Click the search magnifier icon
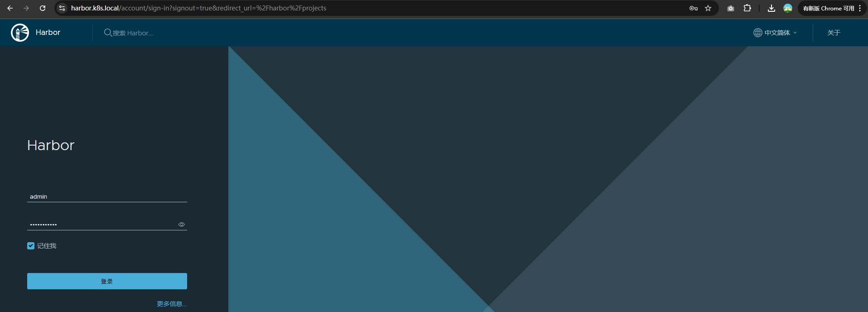 (108, 33)
